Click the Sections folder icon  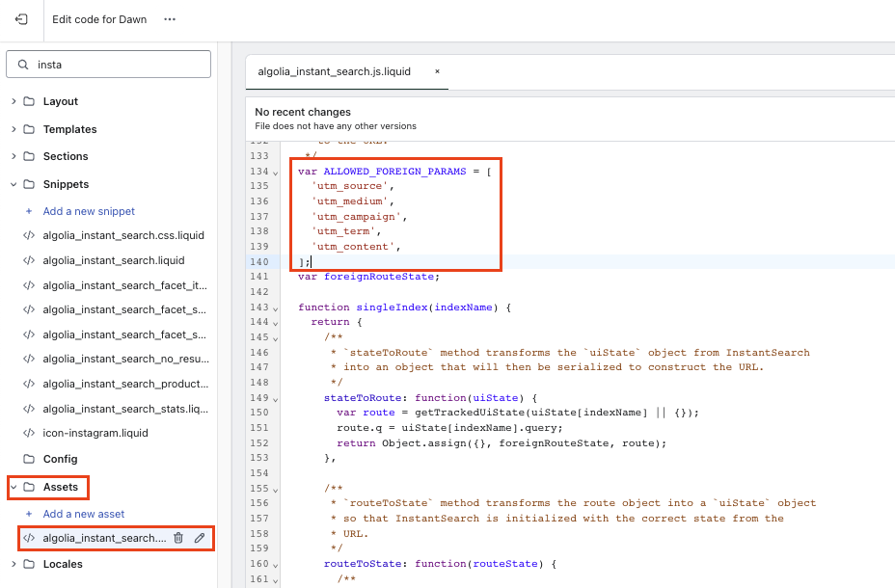29,156
